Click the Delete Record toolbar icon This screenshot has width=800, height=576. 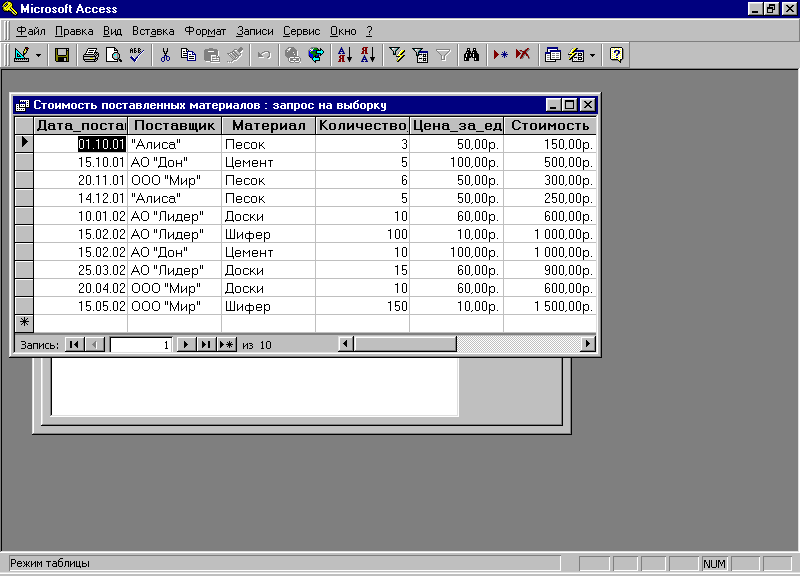(523, 55)
